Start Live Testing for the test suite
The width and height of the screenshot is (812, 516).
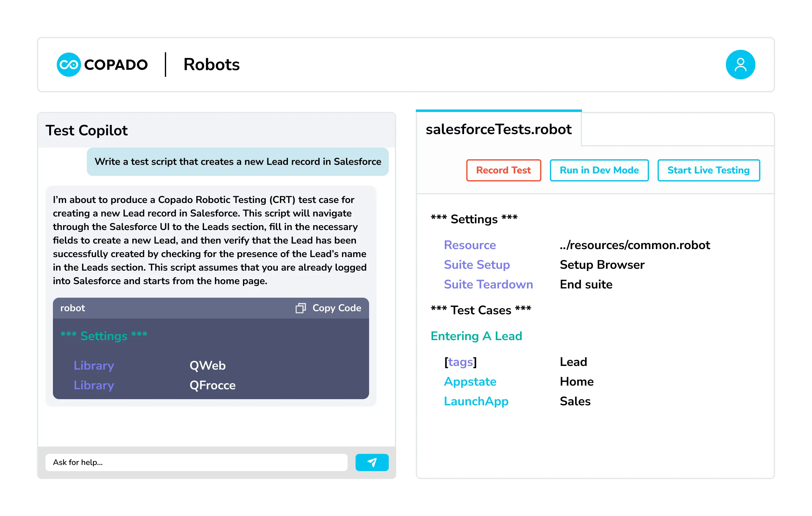(x=708, y=170)
